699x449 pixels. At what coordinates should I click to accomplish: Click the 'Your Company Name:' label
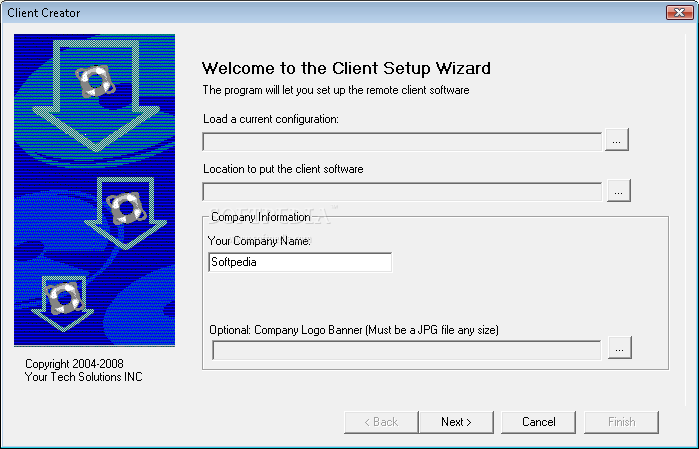pyautogui.click(x=259, y=241)
